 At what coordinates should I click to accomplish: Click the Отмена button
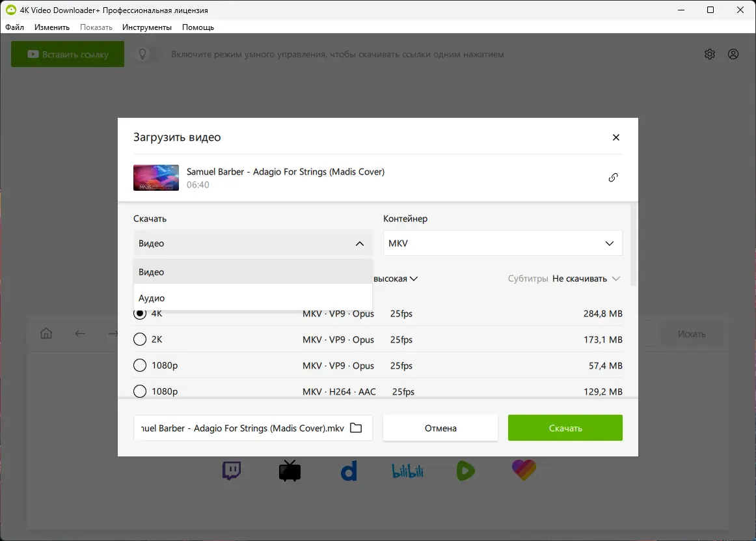[x=440, y=428]
